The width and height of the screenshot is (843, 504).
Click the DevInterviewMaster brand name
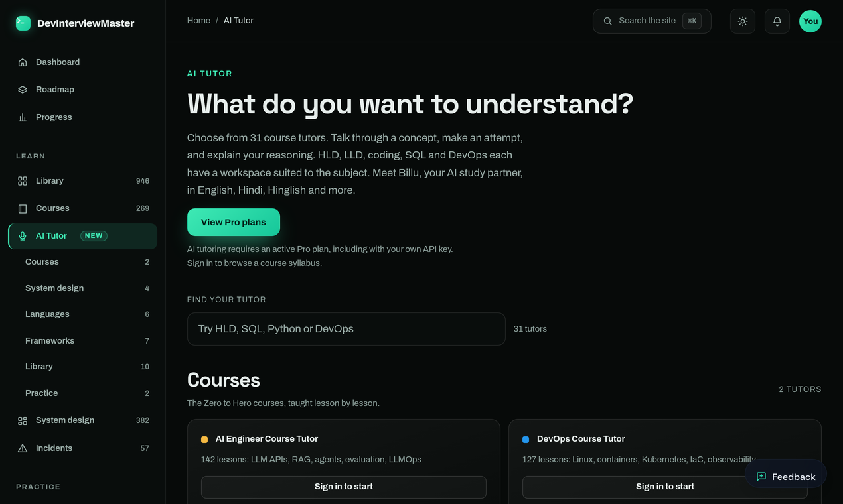tap(86, 23)
